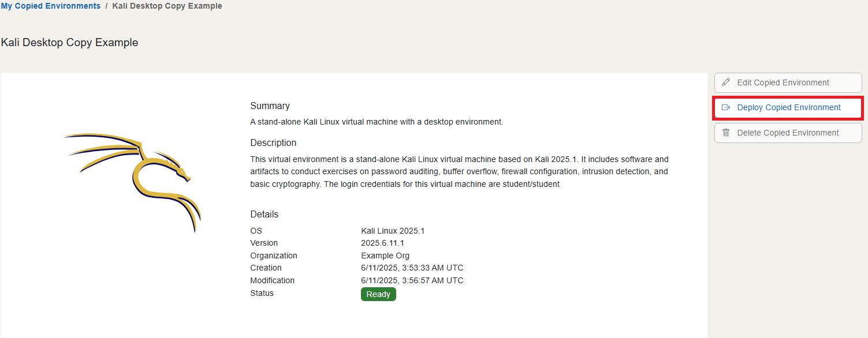This screenshot has width=868, height=338.
Task: Click the deploy arrow icon
Action: pos(726,107)
